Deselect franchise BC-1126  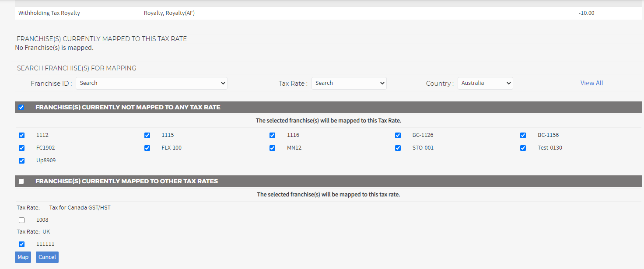click(x=398, y=136)
